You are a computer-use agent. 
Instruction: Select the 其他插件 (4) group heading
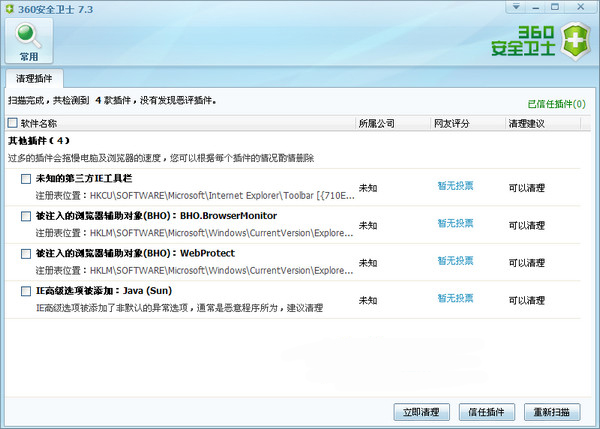[x=39, y=141]
